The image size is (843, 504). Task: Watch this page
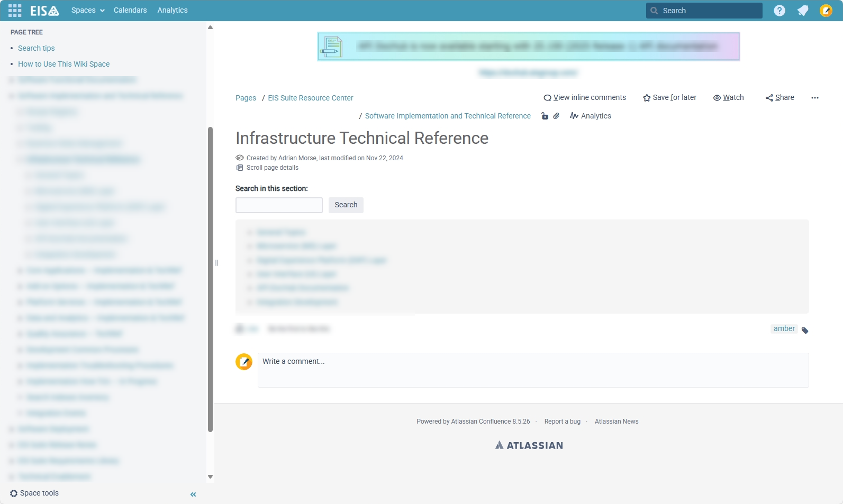pyautogui.click(x=729, y=98)
